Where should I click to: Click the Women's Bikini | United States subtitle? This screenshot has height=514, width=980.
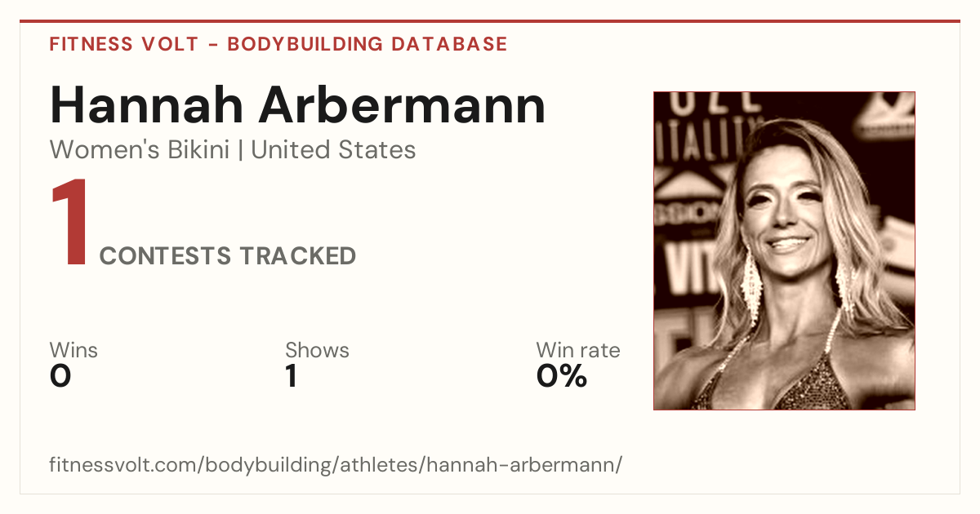tap(233, 150)
